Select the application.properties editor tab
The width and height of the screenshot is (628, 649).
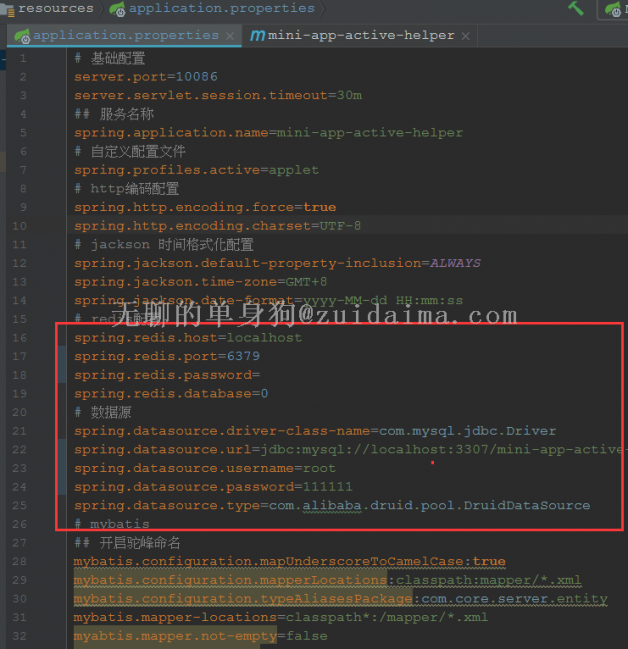coord(125,36)
